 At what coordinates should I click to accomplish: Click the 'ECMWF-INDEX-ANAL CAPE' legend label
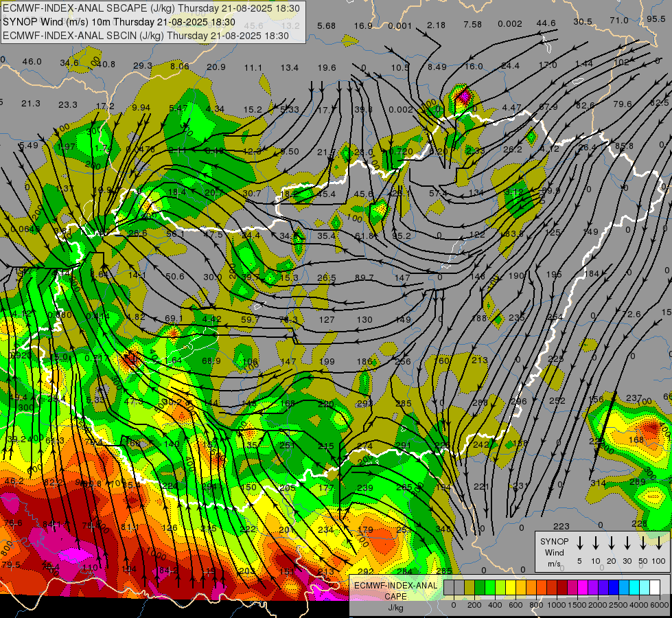coord(395,591)
